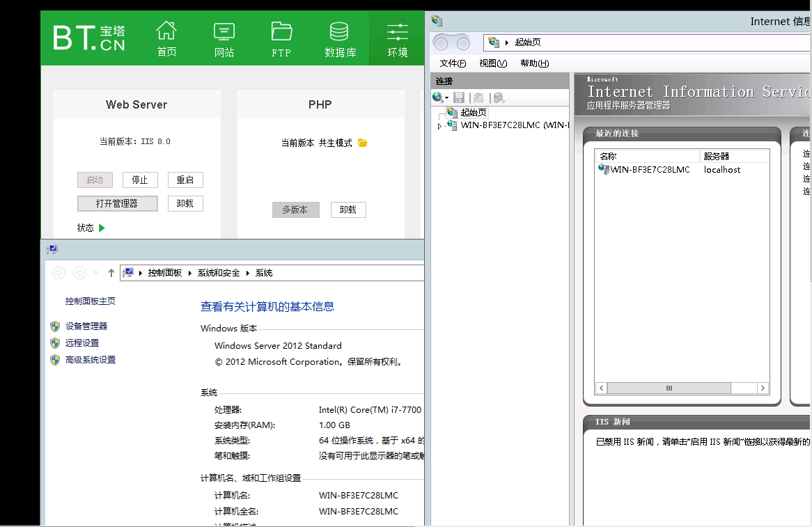Click the up arrow in System window
This screenshot has width=812, height=527.
click(x=111, y=273)
